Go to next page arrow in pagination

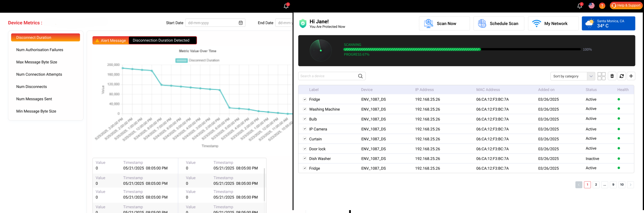click(x=631, y=185)
